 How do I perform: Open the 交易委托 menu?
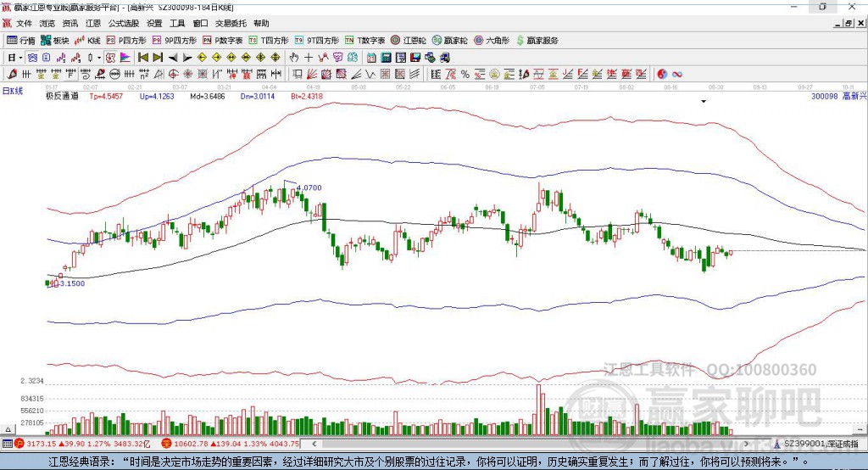coord(231,23)
